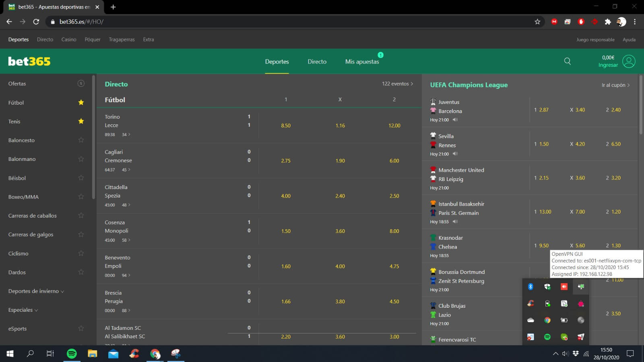The image size is (644, 362).
Task: Click the Windows Start button
Action: (x=10, y=354)
